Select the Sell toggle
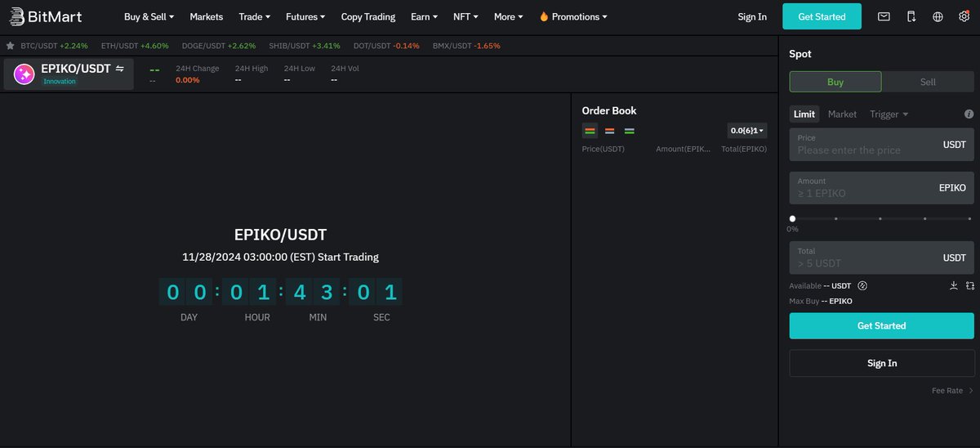Image resolution: width=980 pixels, height=448 pixels. tap(929, 82)
